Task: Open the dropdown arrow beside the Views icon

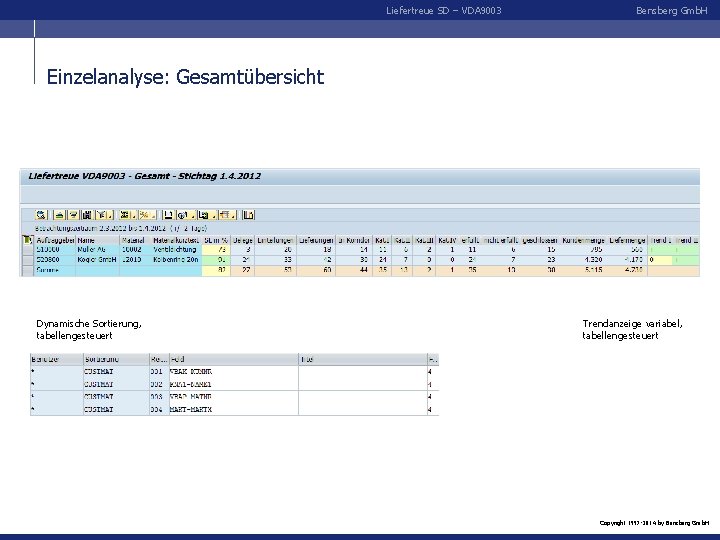Action: 192,215
